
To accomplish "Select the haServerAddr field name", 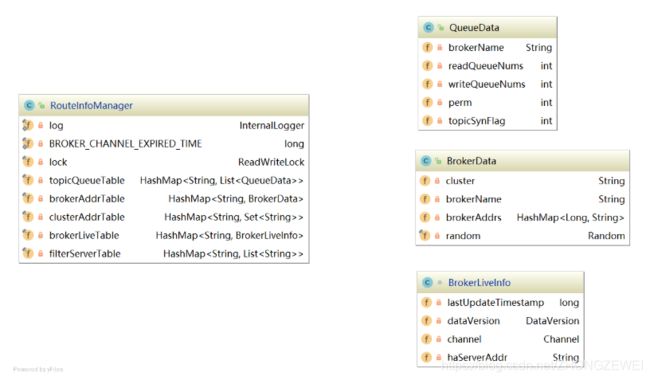I will (x=477, y=357).
